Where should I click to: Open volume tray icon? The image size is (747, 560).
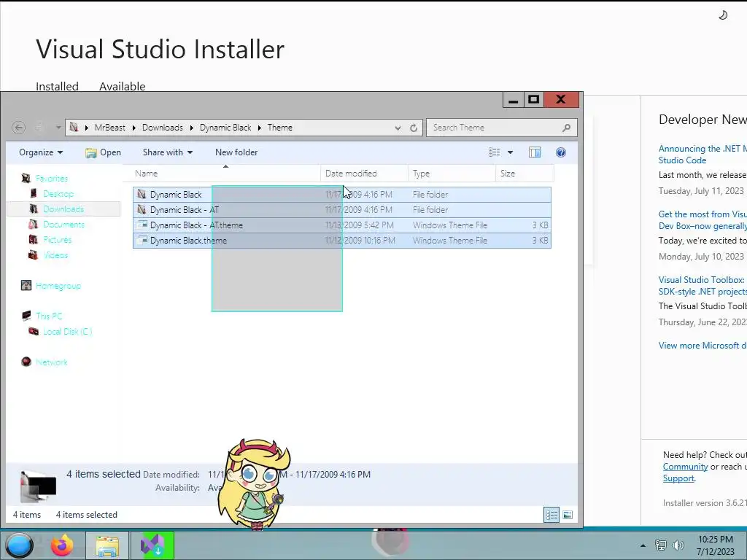click(678, 545)
